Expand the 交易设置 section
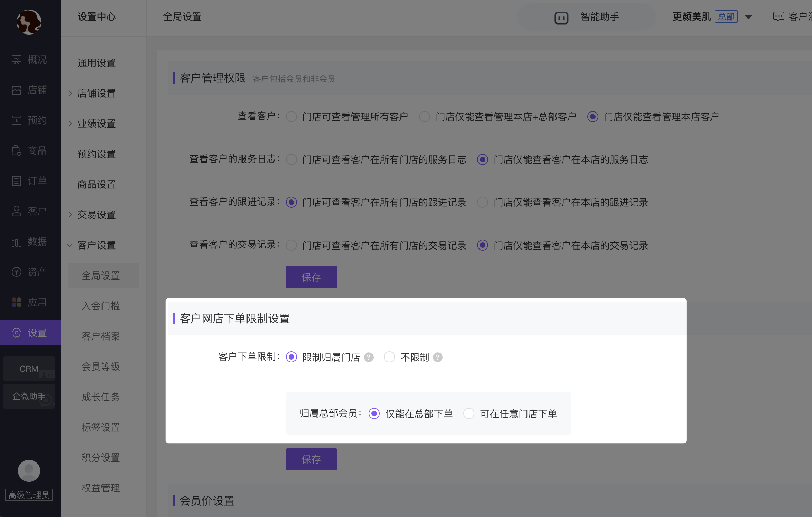812x517 pixels. [x=96, y=215]
